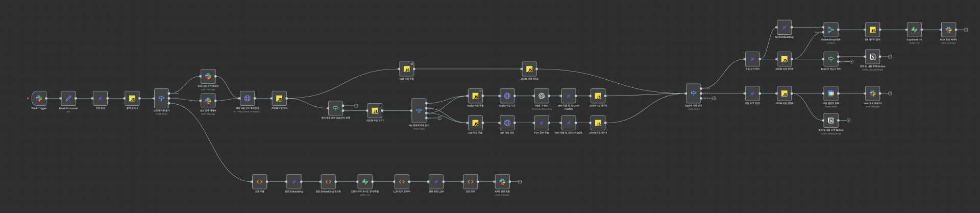980x213 pixels.
Task: Click the mp3 → text OpenAI node
Action: [x=541, y=96]
